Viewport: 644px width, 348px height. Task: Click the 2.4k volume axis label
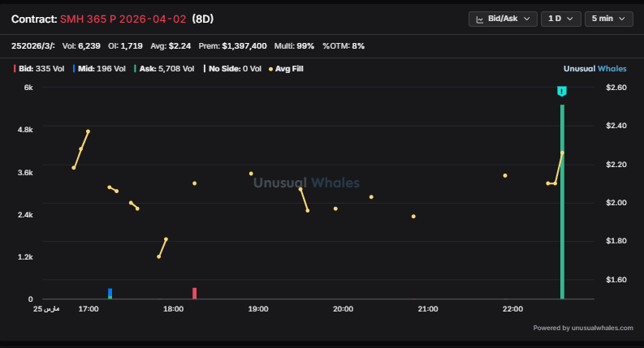(25, 215)
